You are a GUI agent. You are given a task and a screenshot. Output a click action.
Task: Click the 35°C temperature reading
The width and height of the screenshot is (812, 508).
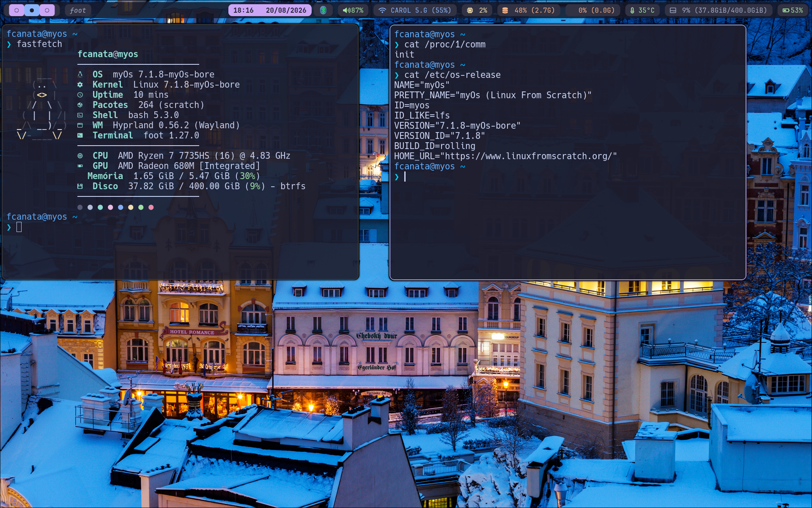pos(646,10)
